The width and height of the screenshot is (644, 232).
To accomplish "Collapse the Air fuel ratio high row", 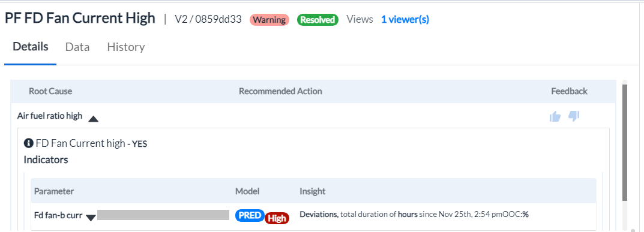I will [94, 119].
